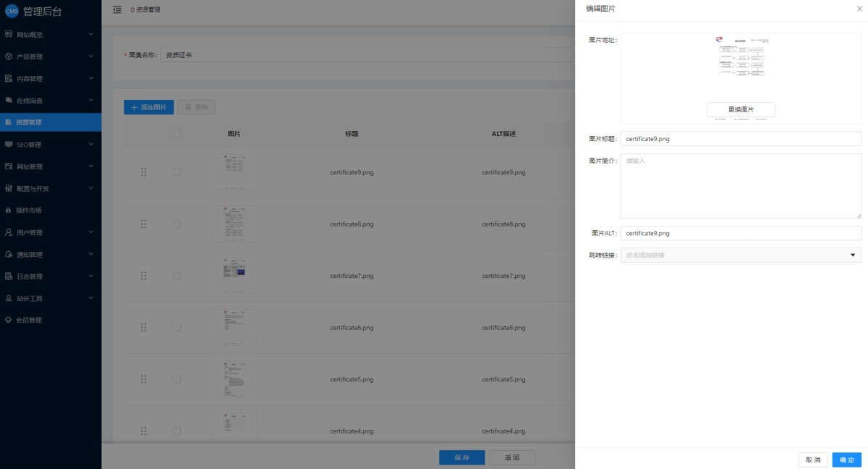Click the 配置与开发 sliders icon in sidebar
This screenshot has width=868, height=469.
9,189
